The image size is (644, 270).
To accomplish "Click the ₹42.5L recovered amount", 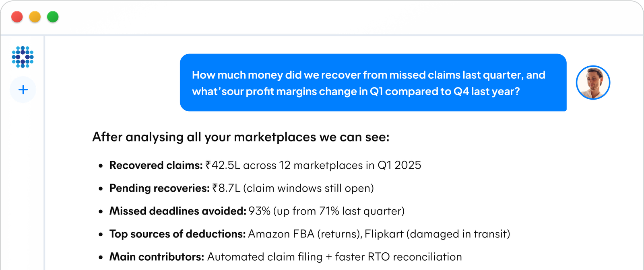I will tap(223, 165).
